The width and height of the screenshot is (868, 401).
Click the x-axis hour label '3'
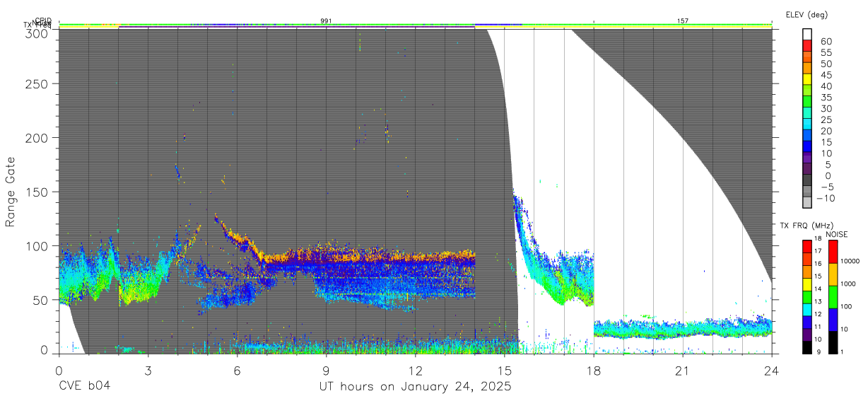pos(148,370)
